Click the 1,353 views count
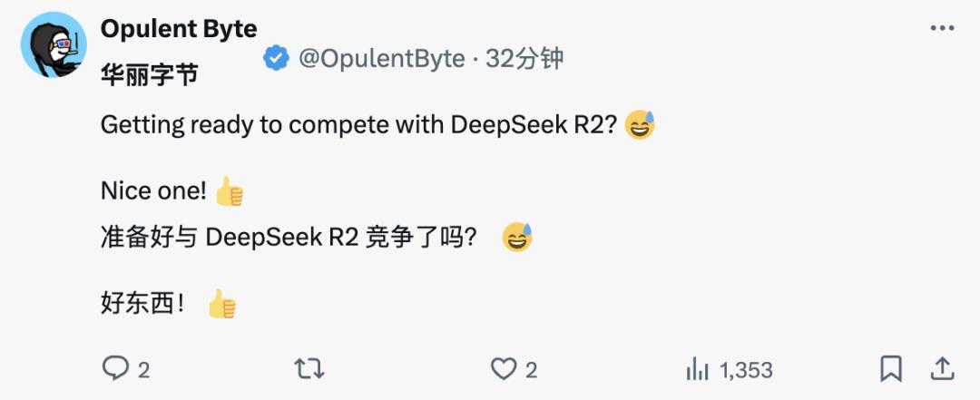This screenshot has width=980, height=400. [746, 369]
